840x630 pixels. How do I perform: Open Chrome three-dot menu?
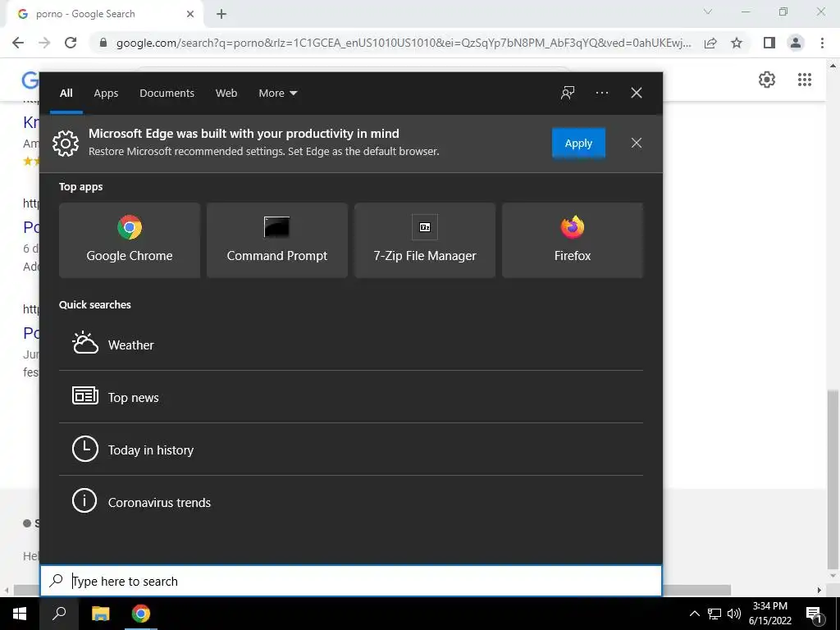click(822, 43)
